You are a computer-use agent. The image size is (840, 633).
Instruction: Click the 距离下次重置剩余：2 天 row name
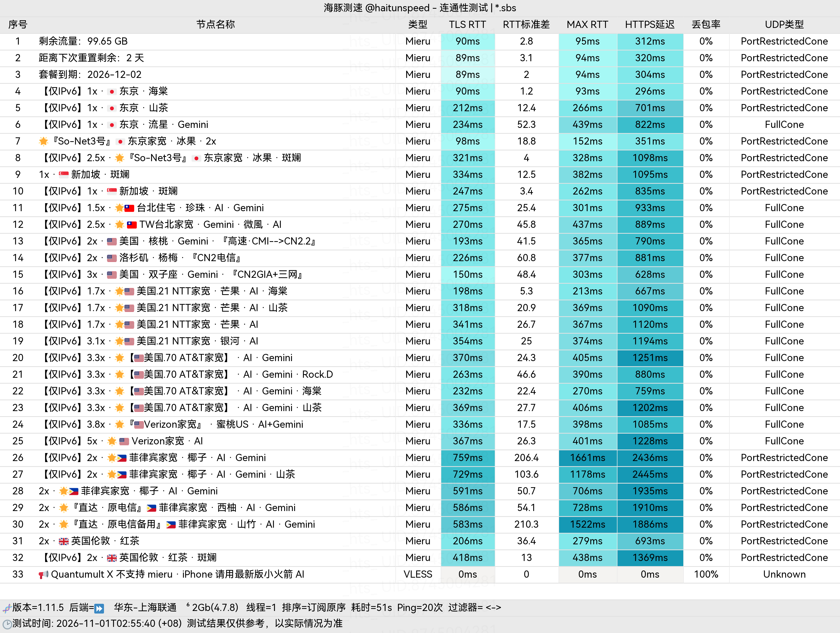[91, 58]
